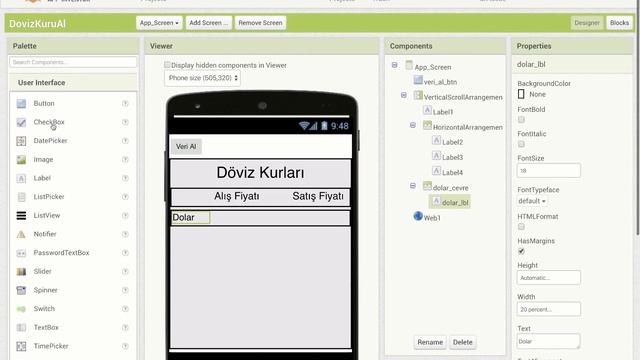640x360 pixels.
Task: Select the ListPicker palette icon
Action: point(21,197)
